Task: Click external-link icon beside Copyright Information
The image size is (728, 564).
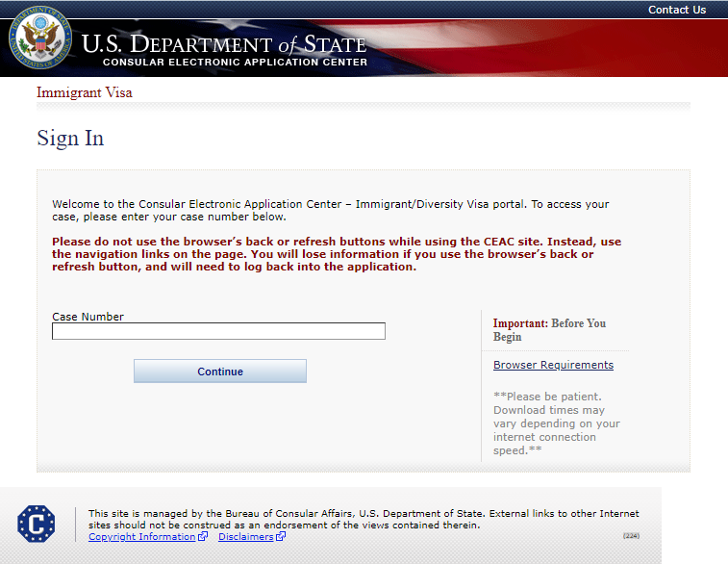Action: point(203,537)
